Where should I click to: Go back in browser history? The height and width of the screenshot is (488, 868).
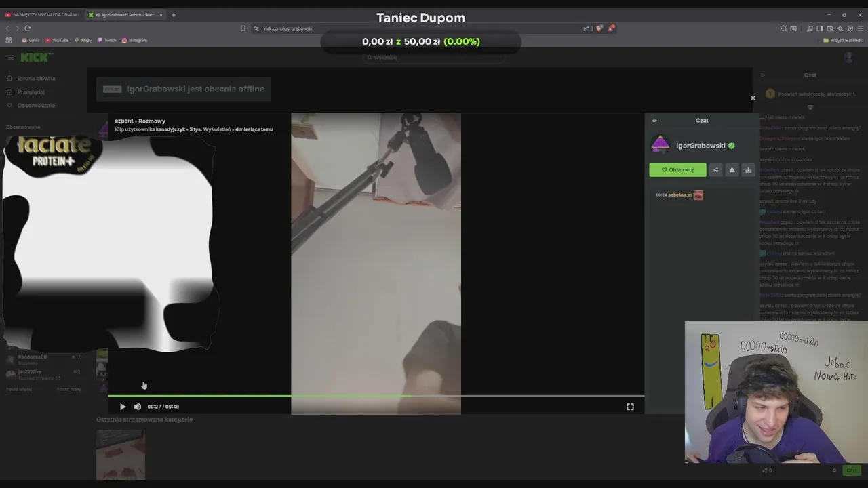pos(8,28)
